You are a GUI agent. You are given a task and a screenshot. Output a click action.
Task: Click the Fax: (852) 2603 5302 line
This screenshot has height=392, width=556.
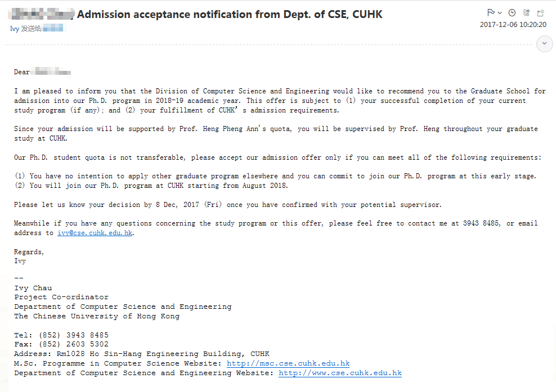[x=61, y=344]
